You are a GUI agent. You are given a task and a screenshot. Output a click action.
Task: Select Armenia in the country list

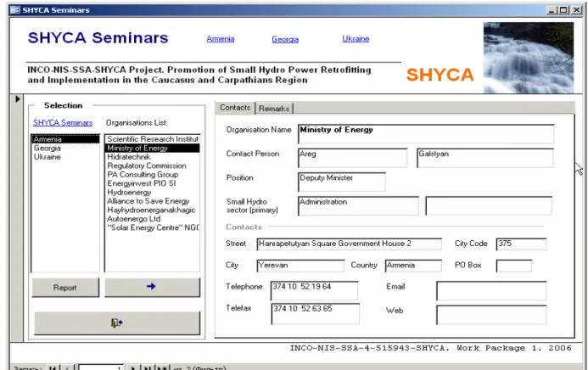tap(65, 139)
